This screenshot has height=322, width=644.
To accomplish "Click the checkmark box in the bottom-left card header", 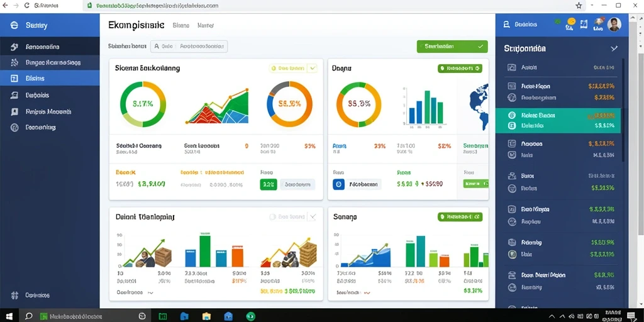I will [x=312, y=216].
